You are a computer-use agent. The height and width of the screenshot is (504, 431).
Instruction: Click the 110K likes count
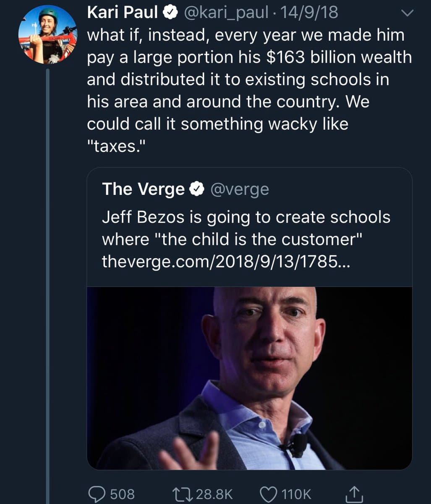point(296,494)
